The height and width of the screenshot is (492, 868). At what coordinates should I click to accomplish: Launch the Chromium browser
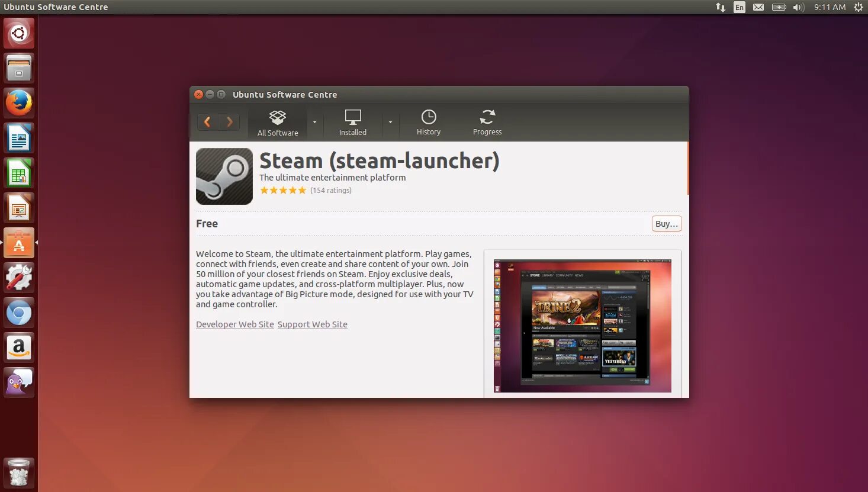pyautogui.click(x=19, y=313)
